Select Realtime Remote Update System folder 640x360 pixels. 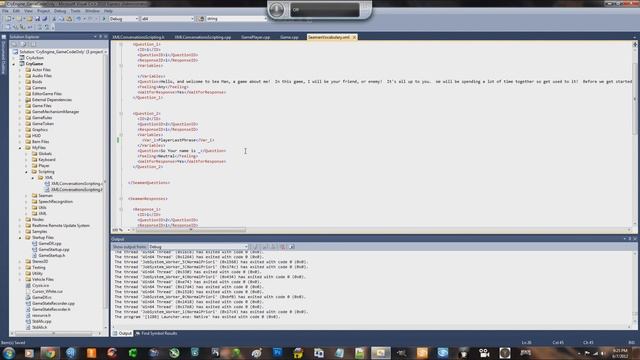pyautogui.click(x=61, y=225)
